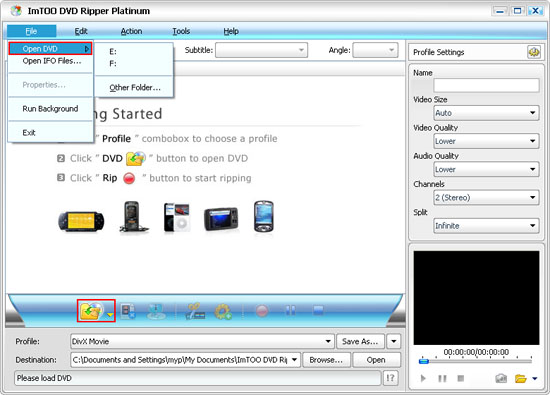Open the Help menu
The width and height of the screenshot is (550, 395).
click(231, 31)
